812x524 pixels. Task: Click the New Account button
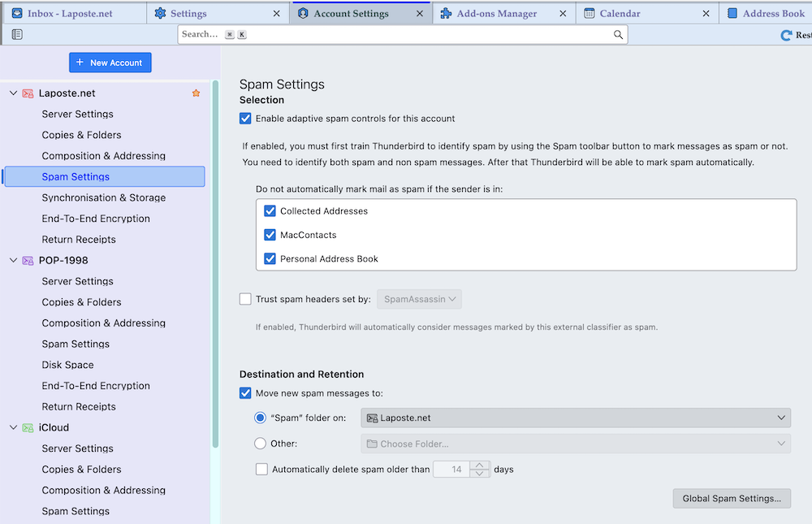pos(110,63)
